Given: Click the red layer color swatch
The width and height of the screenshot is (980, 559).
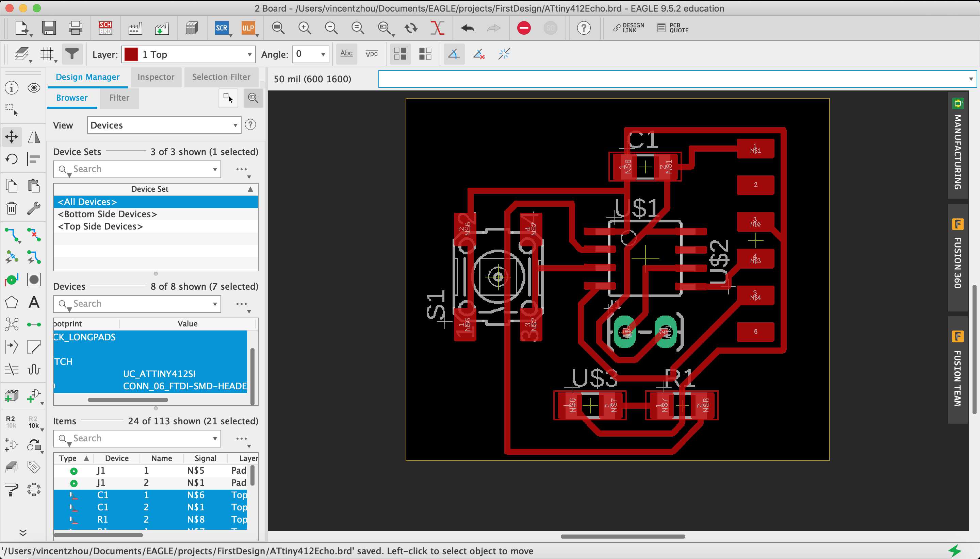Looking at the screenshot, I should (x=131, y=54).
